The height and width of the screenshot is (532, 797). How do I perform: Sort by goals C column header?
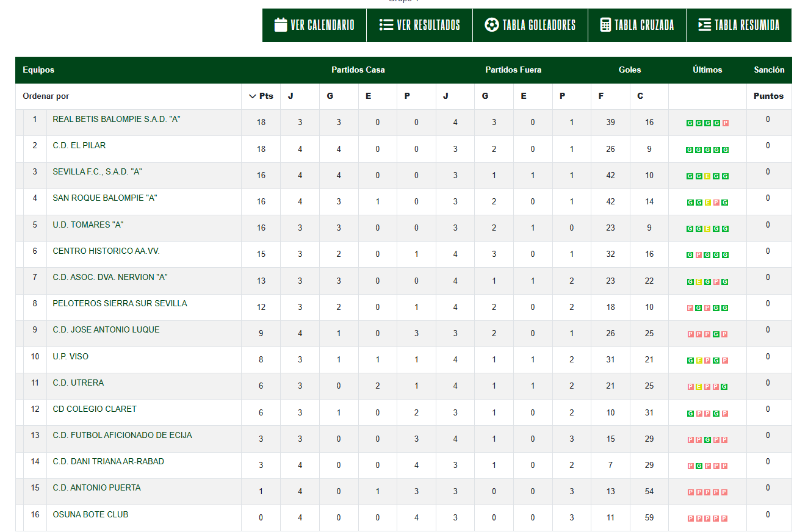click(x=640, y=96)
